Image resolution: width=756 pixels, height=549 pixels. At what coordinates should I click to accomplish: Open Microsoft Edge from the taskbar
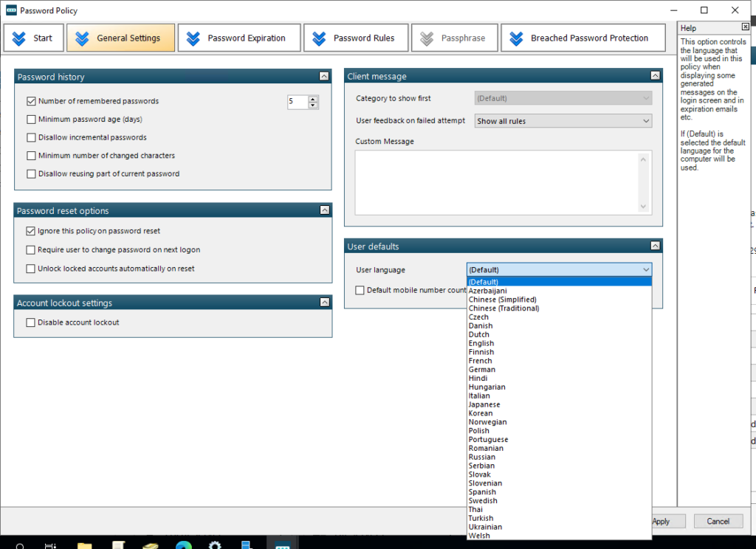tap(183, 545)
